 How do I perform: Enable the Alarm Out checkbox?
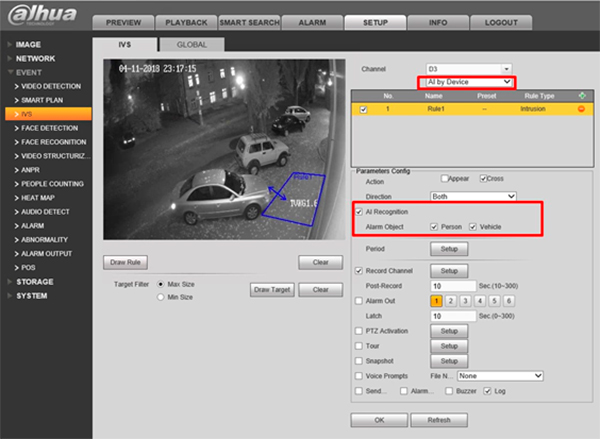359,301
